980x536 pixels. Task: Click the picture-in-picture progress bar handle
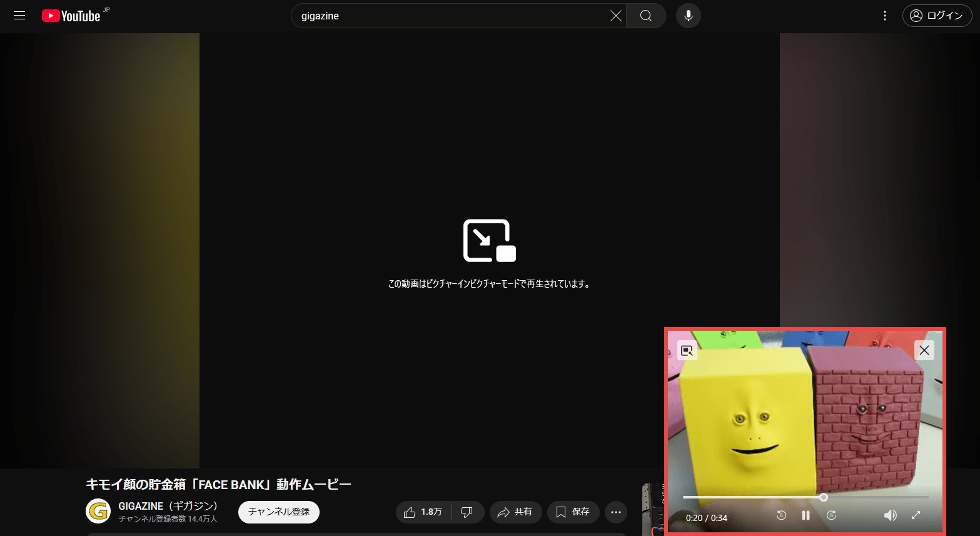824,497
